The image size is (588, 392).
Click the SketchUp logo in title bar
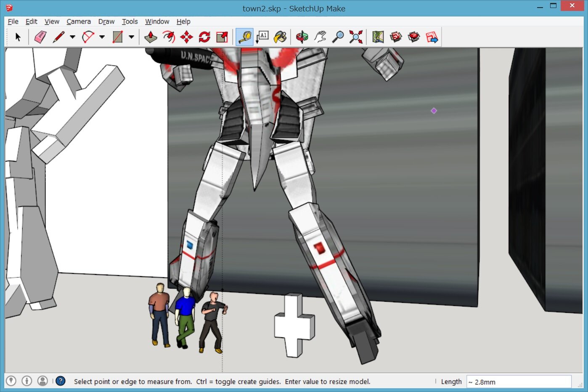(9, 8)
